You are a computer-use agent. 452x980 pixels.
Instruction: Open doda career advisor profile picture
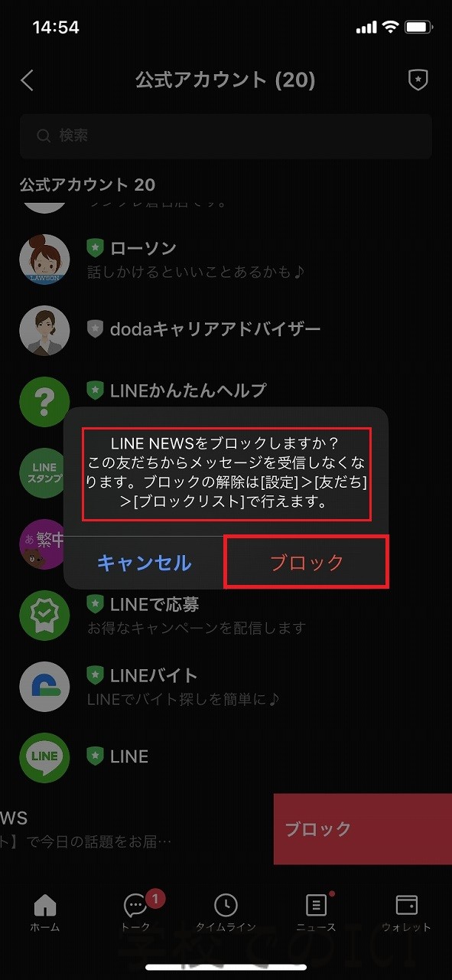coord(44,330)
